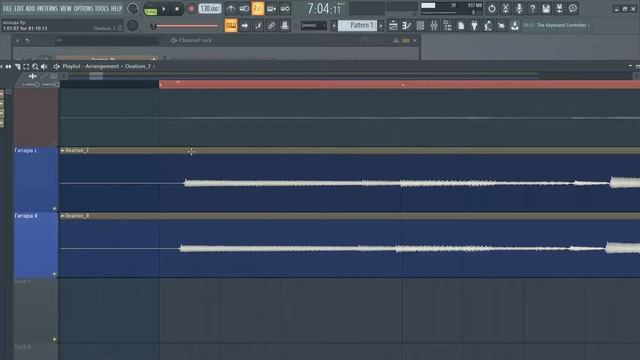
Task: Open the snap selector dropdown beside Pattern 1
Action: [x=313, y=26]
